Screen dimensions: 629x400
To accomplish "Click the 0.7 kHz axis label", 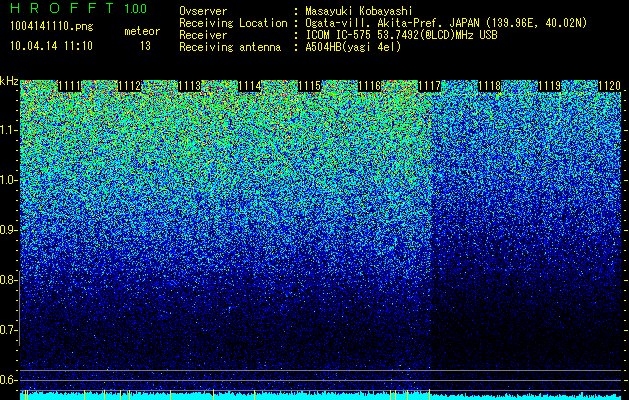I will click(x=7, y=330).
